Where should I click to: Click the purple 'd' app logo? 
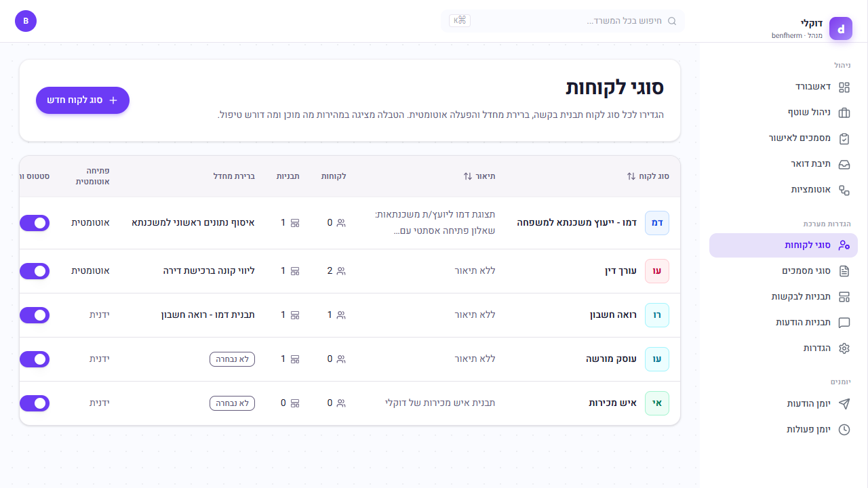pyautogui.click(x=841, y=28)
